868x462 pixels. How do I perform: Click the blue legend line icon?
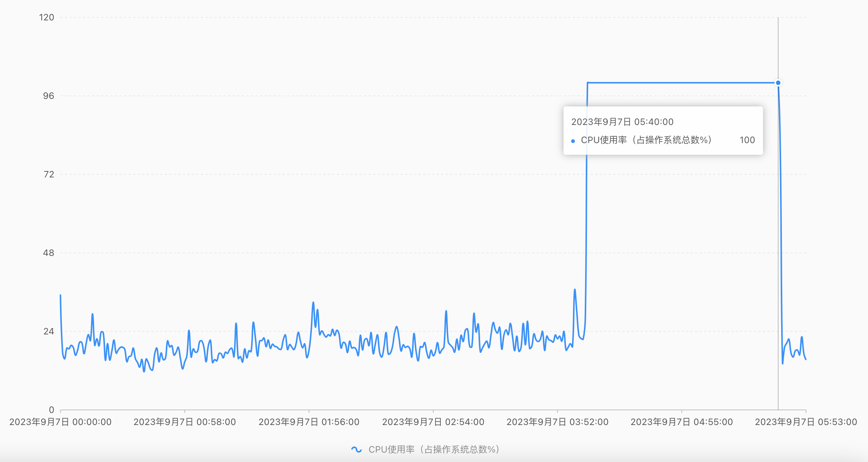click(x=356, y=449)
